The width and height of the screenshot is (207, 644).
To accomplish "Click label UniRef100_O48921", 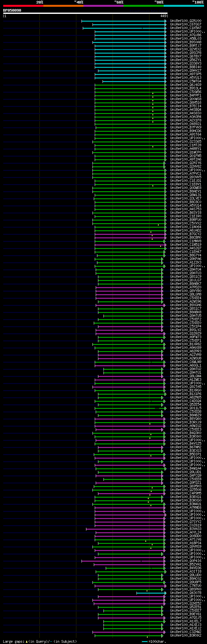I will pyautogui.click(x=186, y=124).
